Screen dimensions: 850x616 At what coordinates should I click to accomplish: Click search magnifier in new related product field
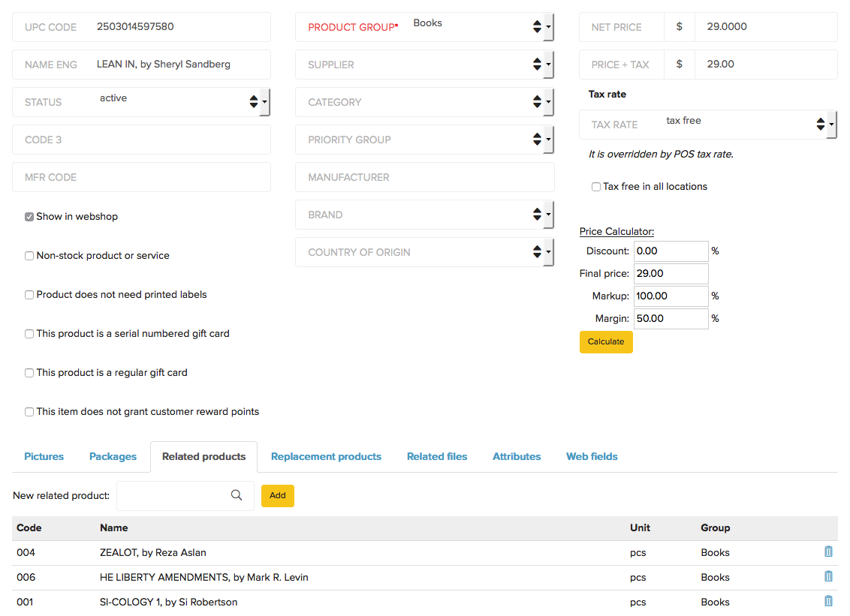point(237,494)
